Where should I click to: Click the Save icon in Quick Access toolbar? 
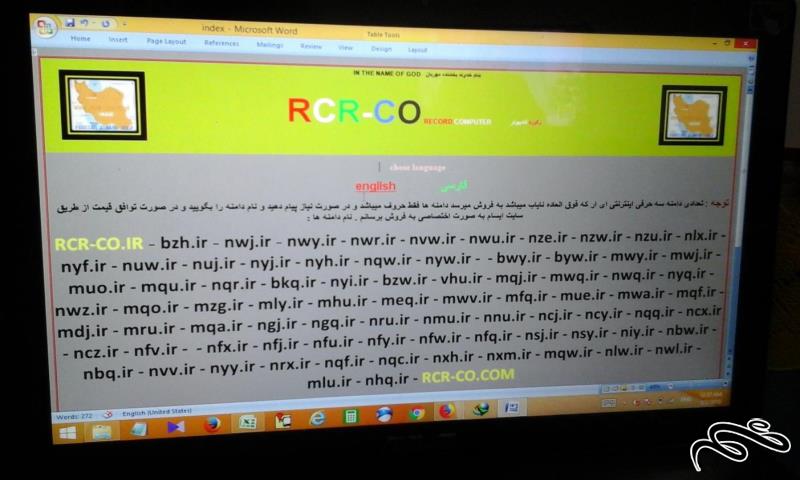[x=70, y=22]
